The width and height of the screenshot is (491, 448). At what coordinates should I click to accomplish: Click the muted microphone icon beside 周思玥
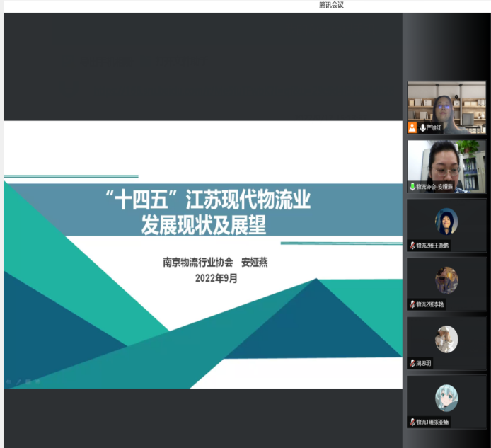(x=412, y=363)
